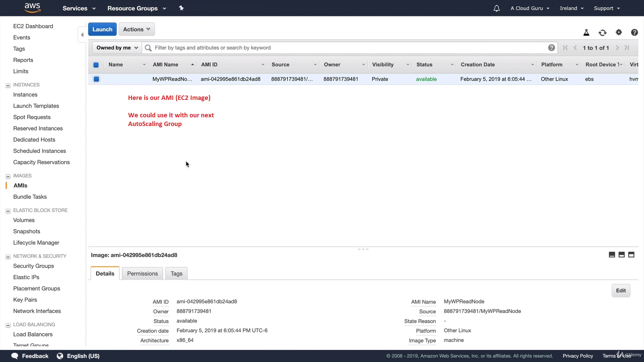Click the pin shortcut icon in header
This screenshot has height=362, width=644.
click(x=181, y=8)
